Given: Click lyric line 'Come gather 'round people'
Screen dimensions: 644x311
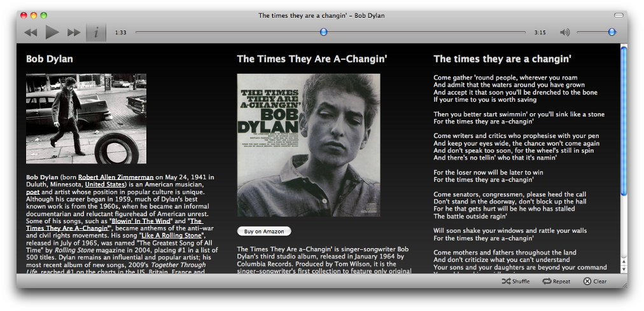Looking at the screenshot, I should pos(505,78).
